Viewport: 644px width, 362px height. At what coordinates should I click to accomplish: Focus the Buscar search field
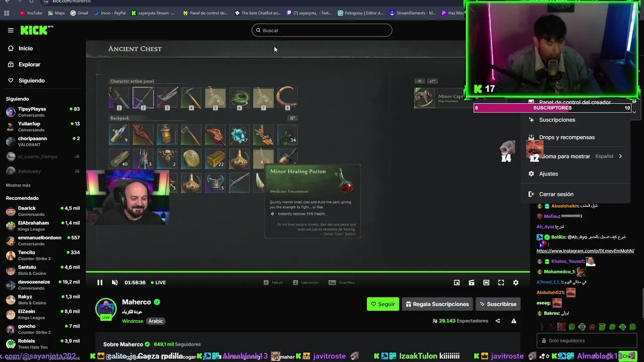pyautogui.click(x=322, y=30)
